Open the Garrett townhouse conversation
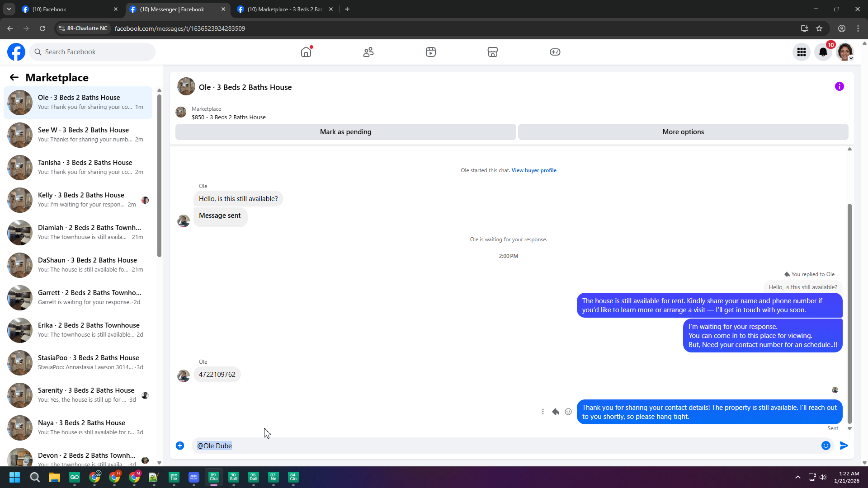The height and width of the screenshot is (488, 868). [x=78, y=298]
